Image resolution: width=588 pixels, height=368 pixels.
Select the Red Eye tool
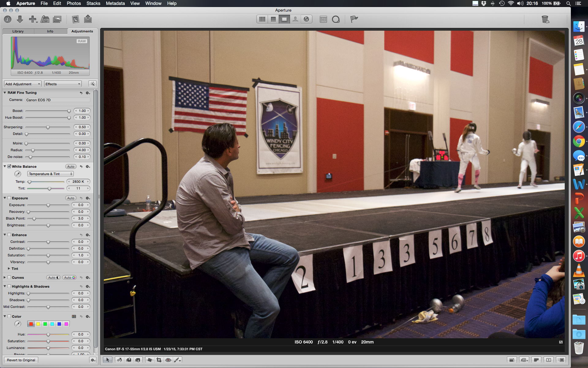pyautogui.click(x=168, y=360)
